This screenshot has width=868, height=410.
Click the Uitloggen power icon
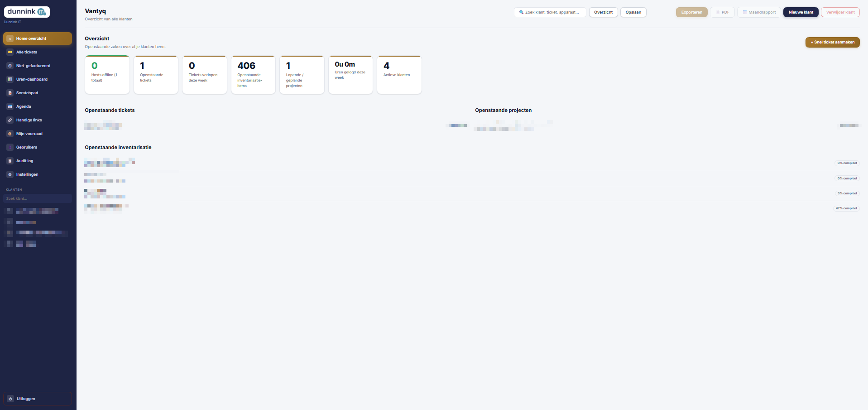[10, 399]
